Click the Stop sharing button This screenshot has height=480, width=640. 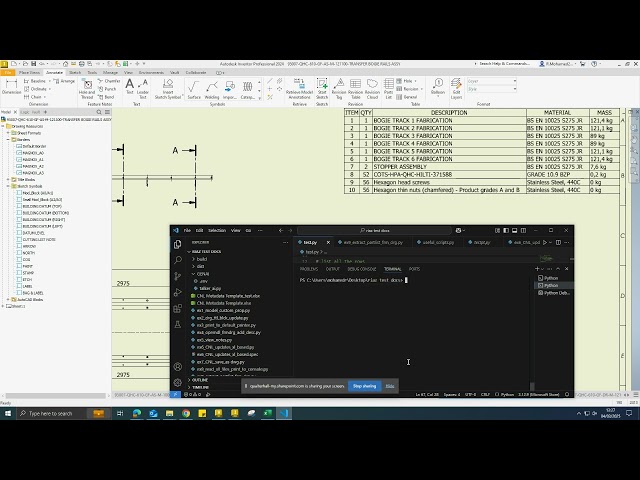tap(364, 386)
